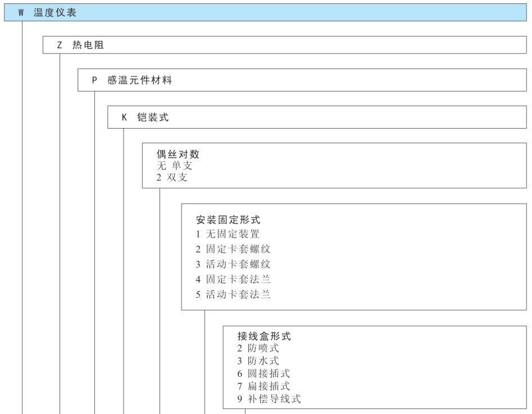Select junction box type 2 防喷式
The image size is (532, 414).
pyautogui.click(x=258, y=348)
